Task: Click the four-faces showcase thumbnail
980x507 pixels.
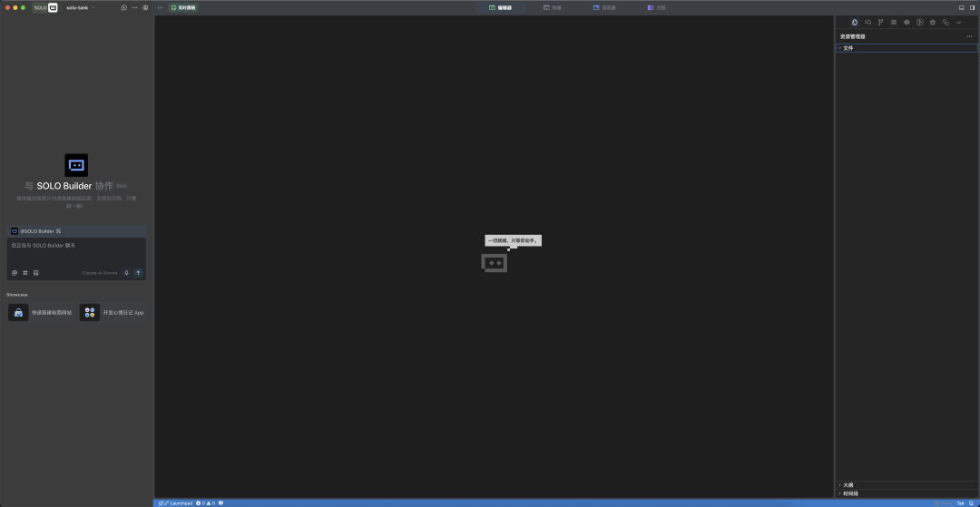Action: 90,312
